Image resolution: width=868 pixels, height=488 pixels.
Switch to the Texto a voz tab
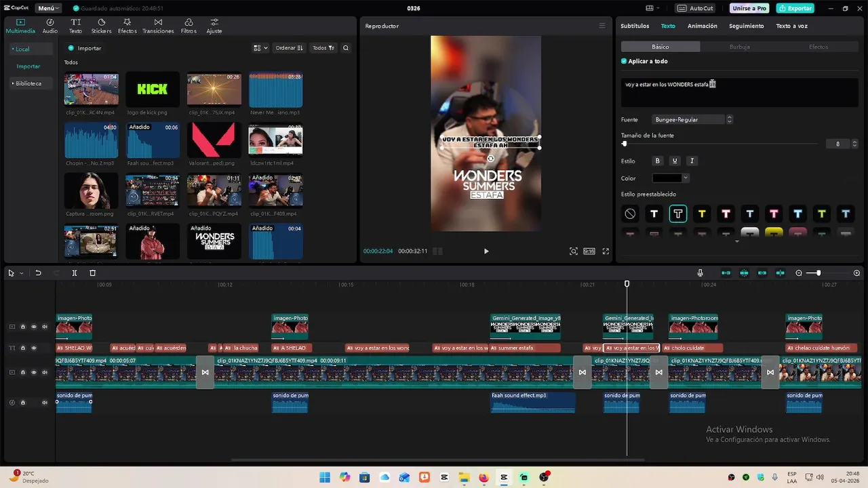[x=792, y=26]
